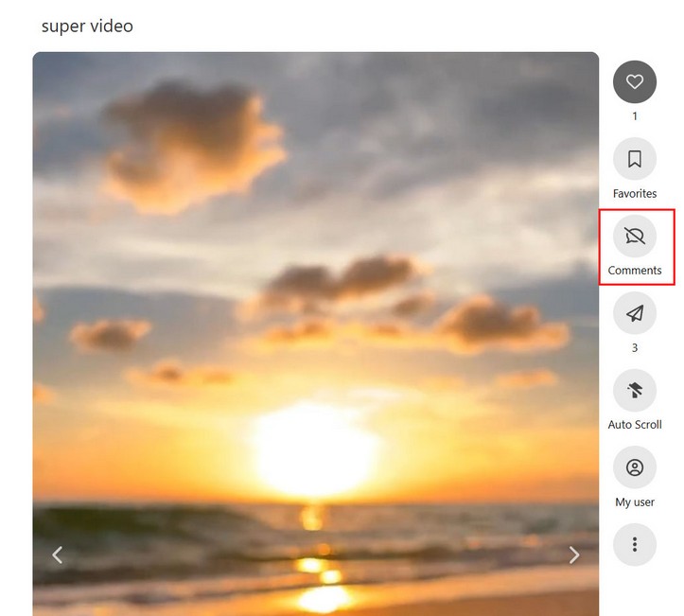Click the Auto Scroll icon
The image size is (684, 616).
click(634, 390)
